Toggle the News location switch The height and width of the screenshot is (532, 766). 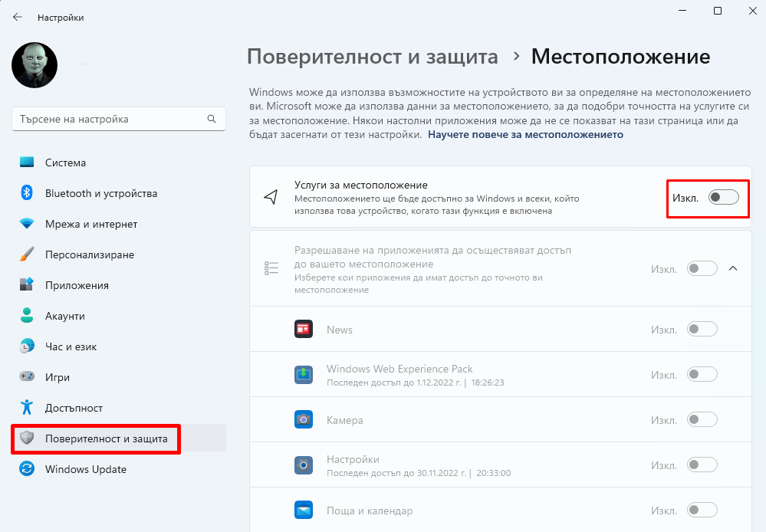coord(702,330)
